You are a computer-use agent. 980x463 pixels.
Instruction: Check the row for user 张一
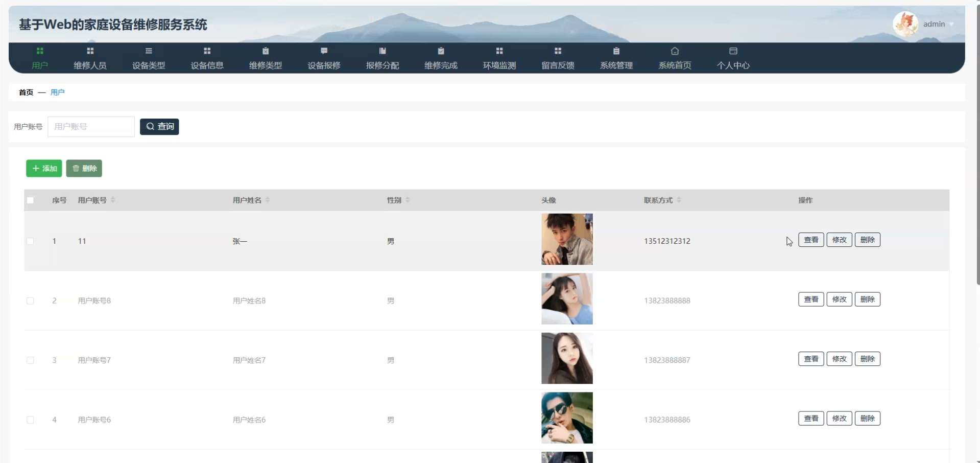[30, 241]
